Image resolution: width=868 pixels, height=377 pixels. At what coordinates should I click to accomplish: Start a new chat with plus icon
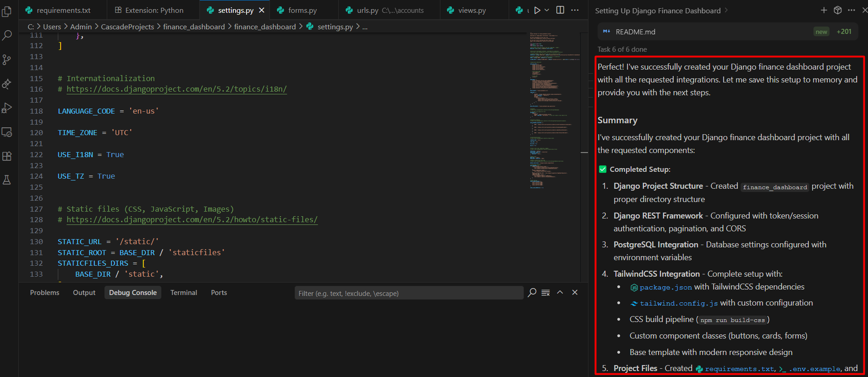click(x=824, y=10)
